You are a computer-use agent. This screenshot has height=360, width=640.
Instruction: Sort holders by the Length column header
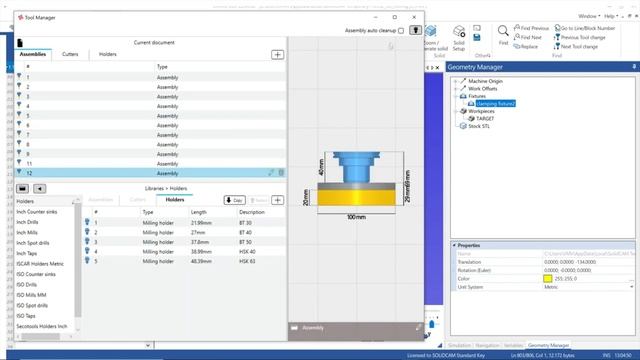(x=199, y=212)
